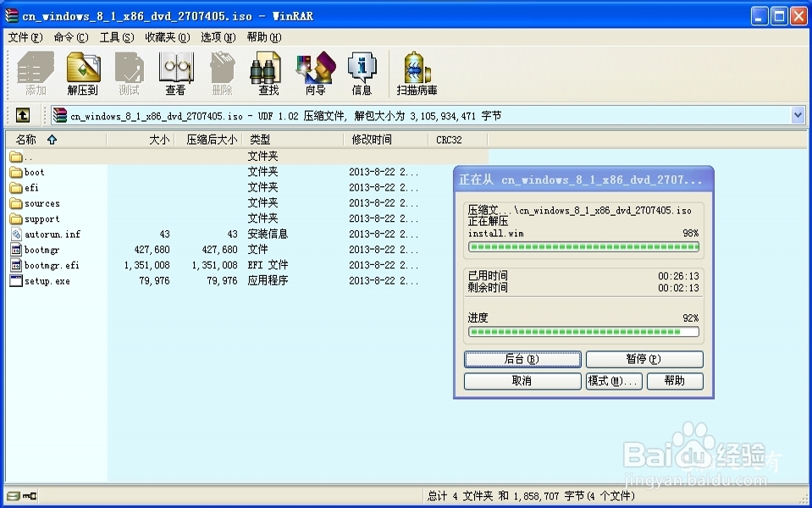Click the archive icon in the address bar

click(60, 115)
